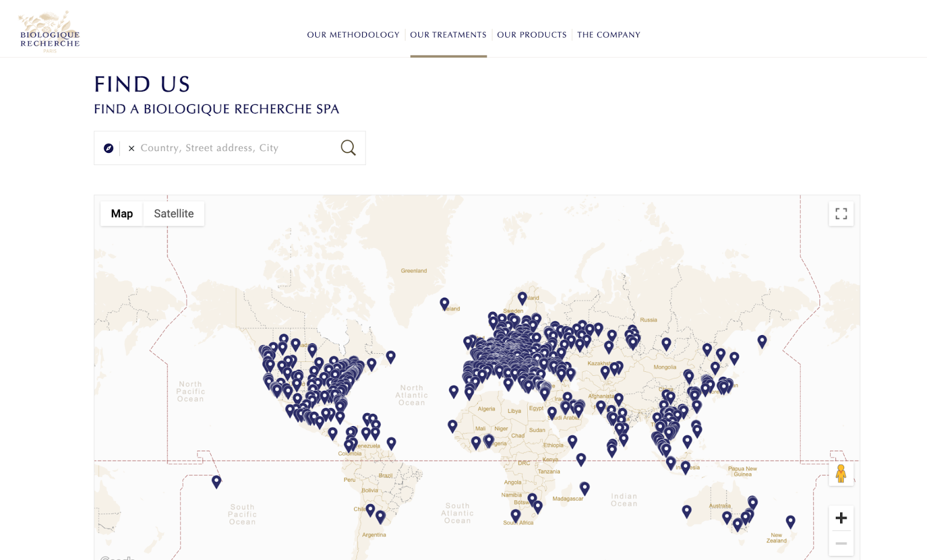Select the western Australia pin
This screenshot has width=927, height=560.
coord(687,511)
